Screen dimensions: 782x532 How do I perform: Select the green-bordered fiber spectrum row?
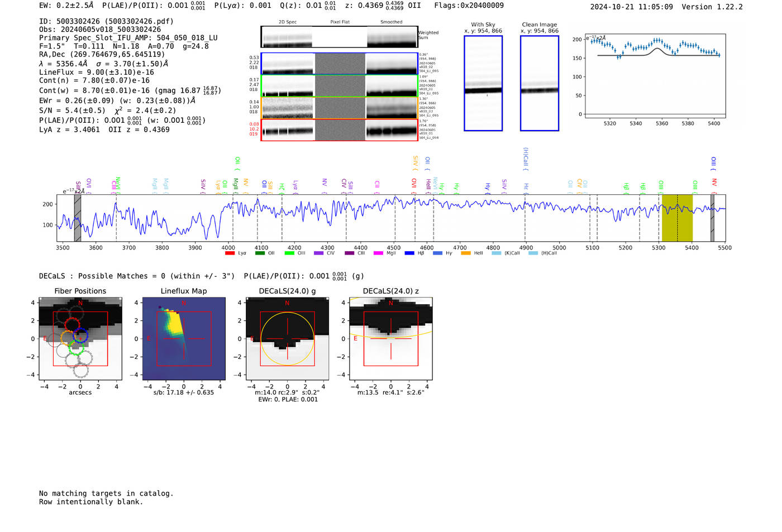tap(339, 86)
